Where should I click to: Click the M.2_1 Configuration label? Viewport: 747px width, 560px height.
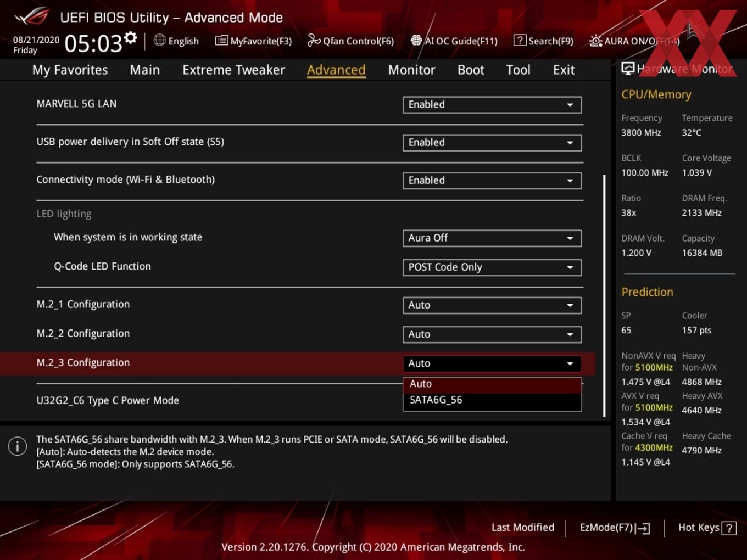point(83,304)
